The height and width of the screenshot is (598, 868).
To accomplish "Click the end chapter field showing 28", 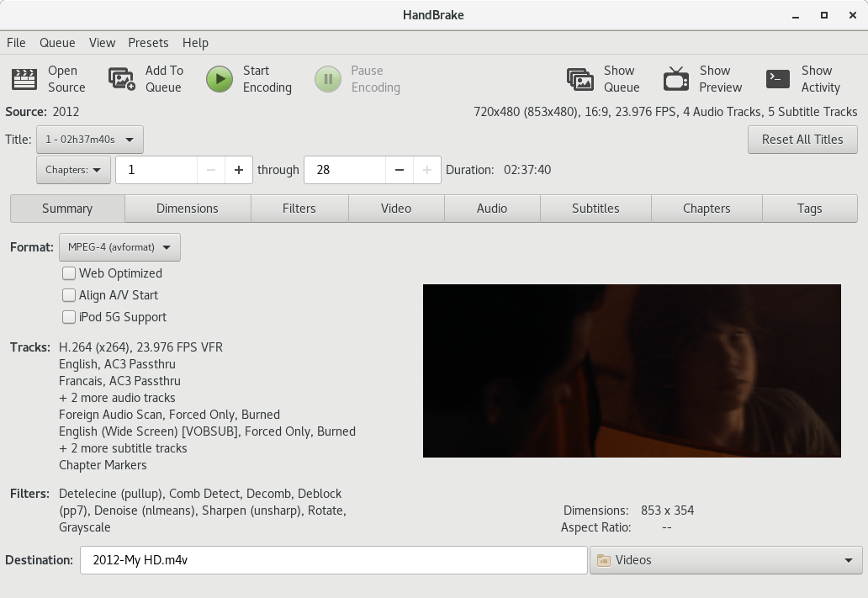I will pos(345,170).
